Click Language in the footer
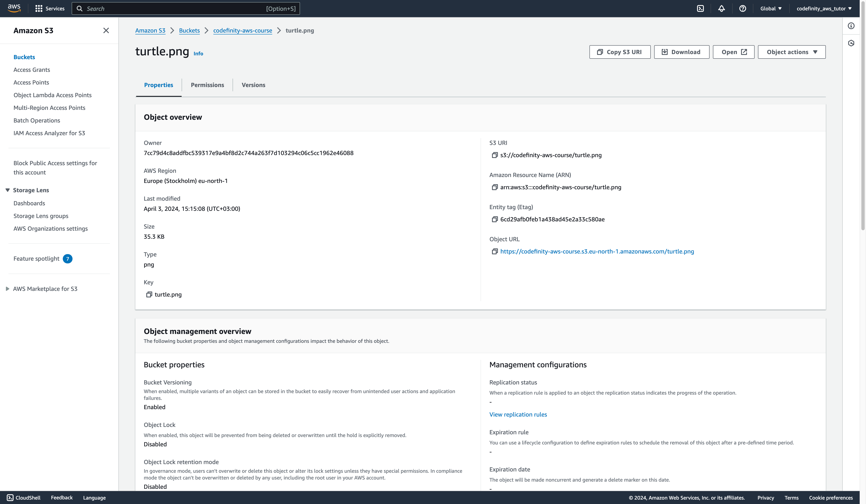The width and height of the screenshot is (866, 504). click(94, 497)
